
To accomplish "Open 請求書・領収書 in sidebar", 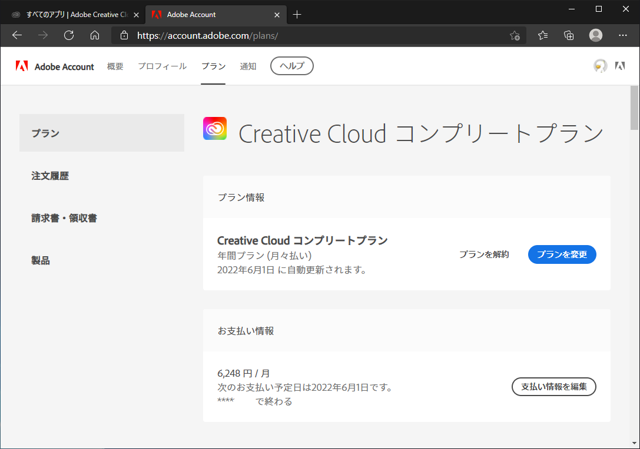I will click(x=64, y=218).
